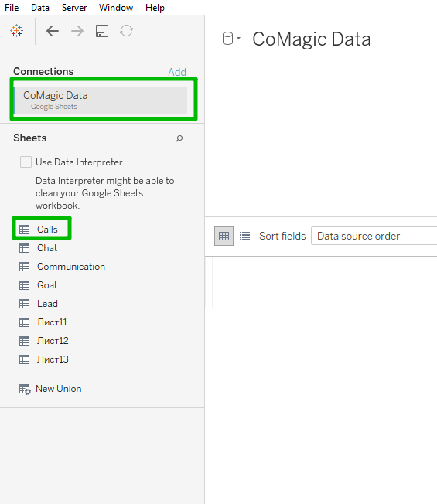This screenshot has height=504, width=437.
Task: Open the Server menu
Action: pos(74,8)
